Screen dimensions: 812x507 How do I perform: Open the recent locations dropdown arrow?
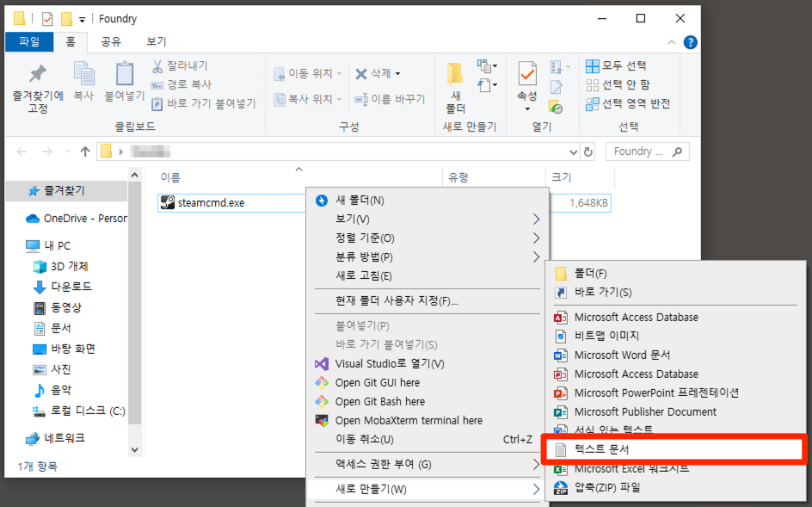67,151
